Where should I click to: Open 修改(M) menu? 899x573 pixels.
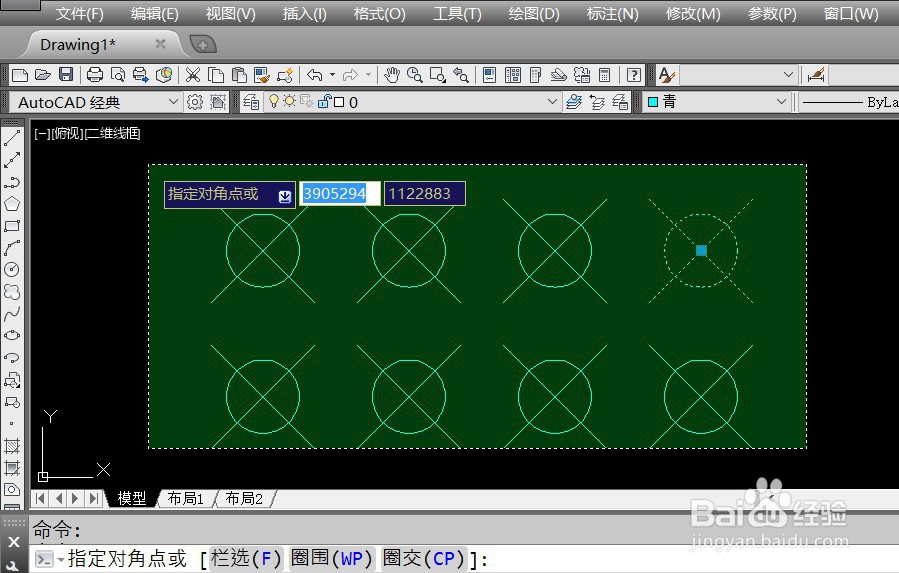693,13
